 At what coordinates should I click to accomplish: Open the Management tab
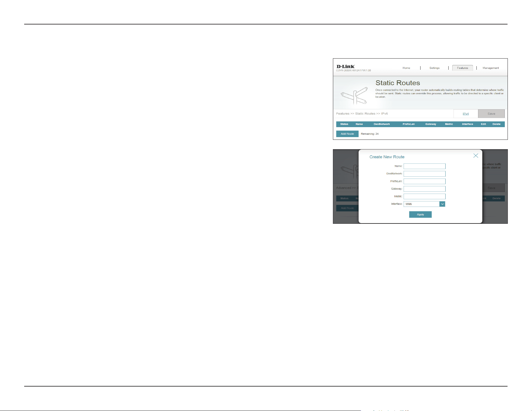[x=491, y=68]
